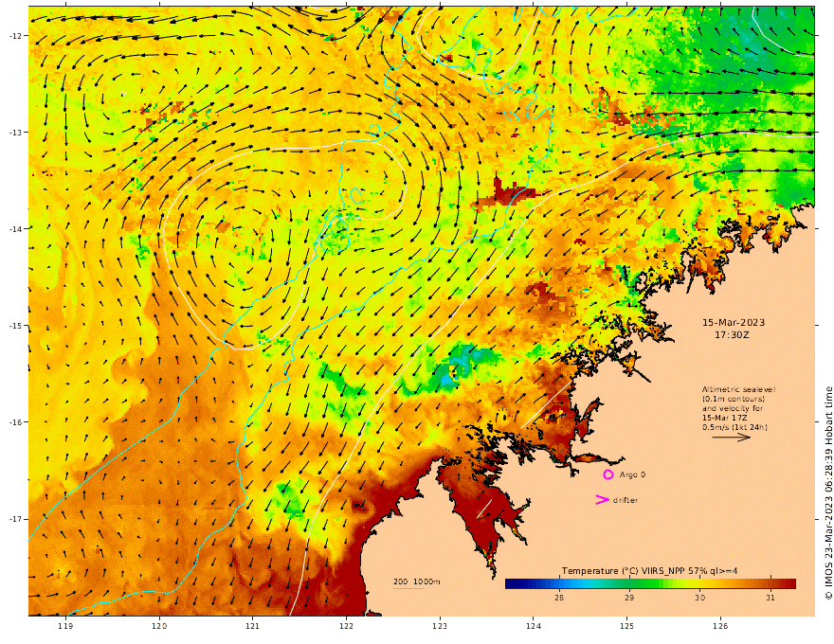Click the 'Argo 0' legend label
Viewport: 834px width, 644px height.
632,474
